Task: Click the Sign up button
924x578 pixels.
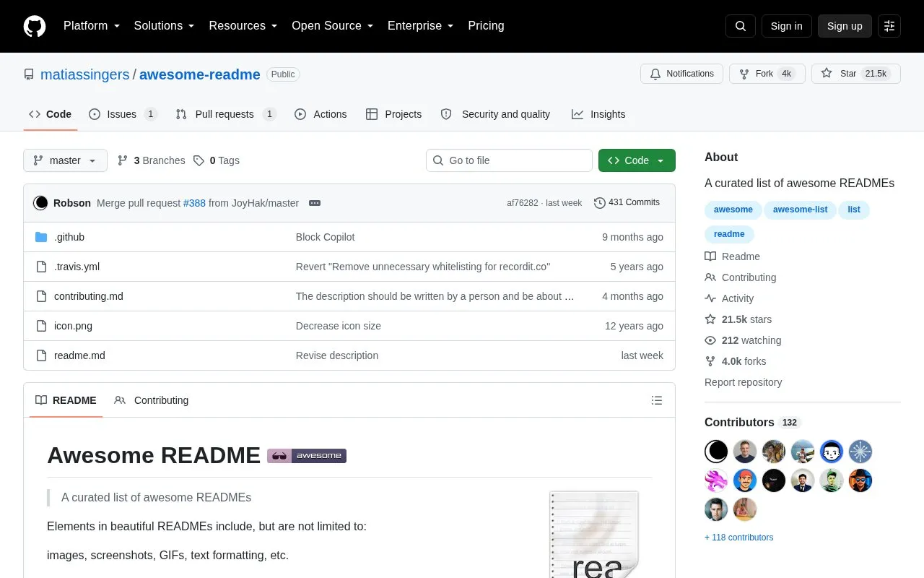Action: (845, 26)
